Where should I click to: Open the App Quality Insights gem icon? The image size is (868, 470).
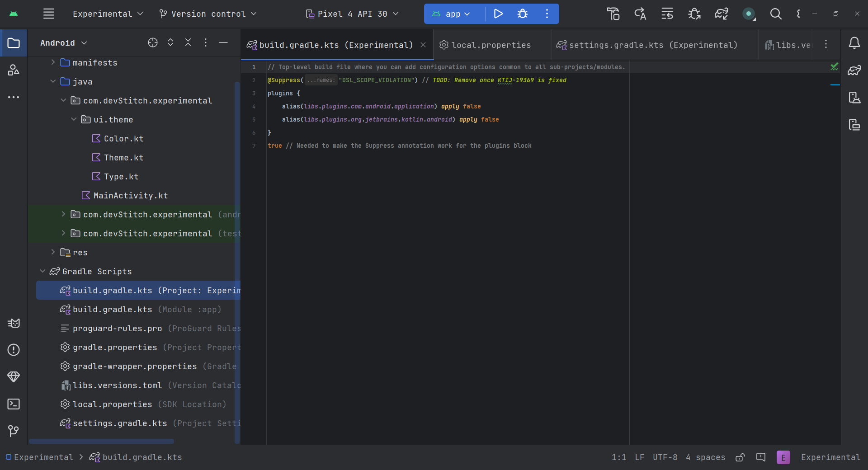pyautogui.click(x=14, y=377)
